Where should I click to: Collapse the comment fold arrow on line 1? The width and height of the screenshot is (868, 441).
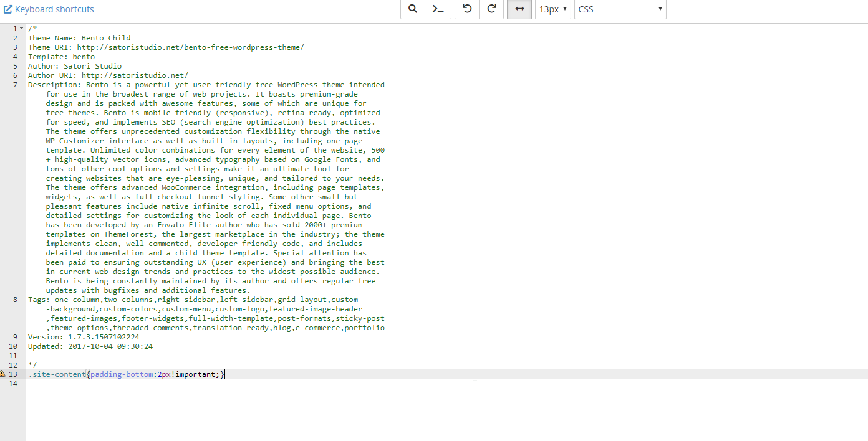pos(22,29)
